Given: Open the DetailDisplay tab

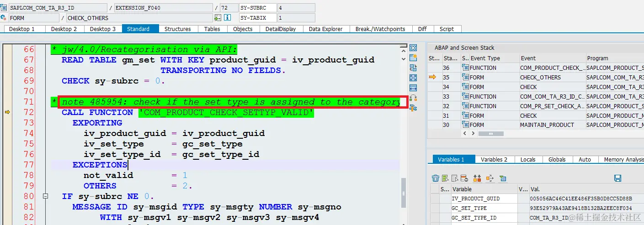Looking at the screenshot, I should pyautogui.click(x=281, y=29).
